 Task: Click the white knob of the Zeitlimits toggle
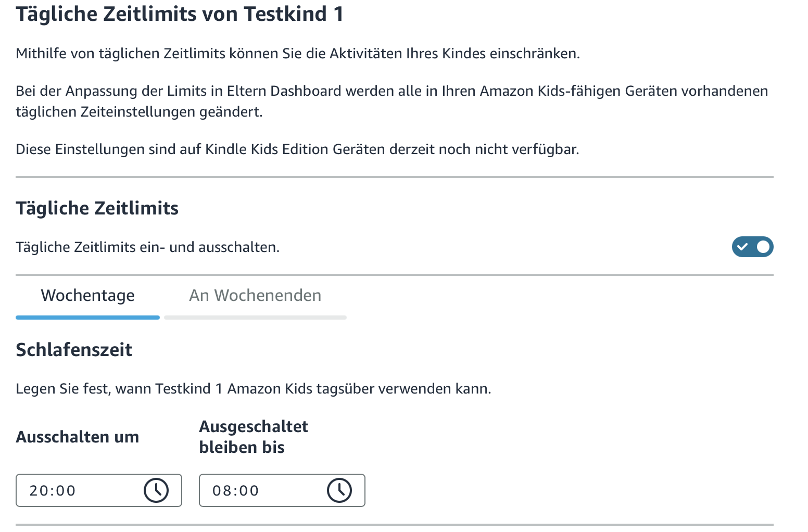[763, 247]
